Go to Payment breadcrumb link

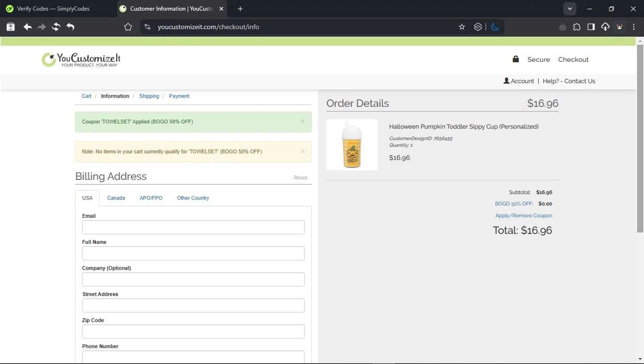[x=179, y=96]
